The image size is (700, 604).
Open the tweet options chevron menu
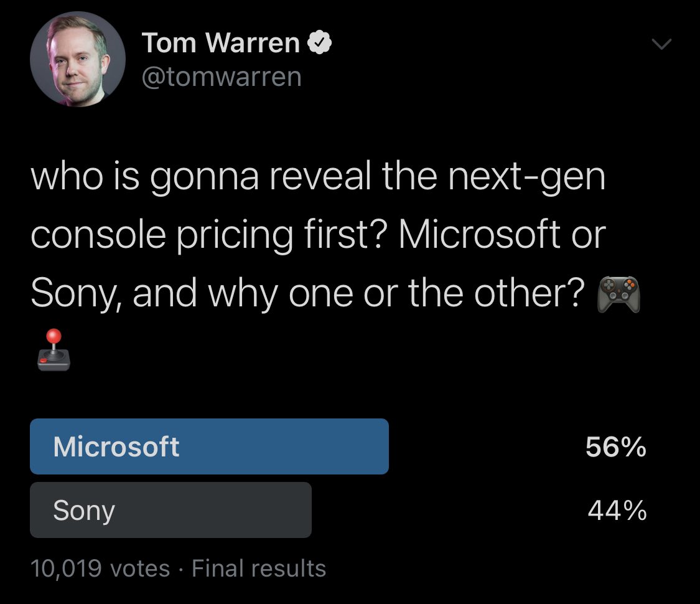(x=661, y=44)
